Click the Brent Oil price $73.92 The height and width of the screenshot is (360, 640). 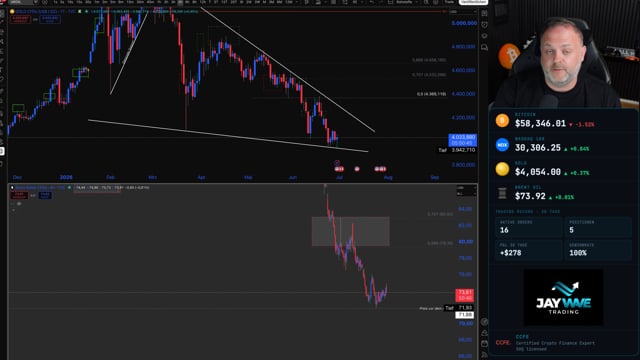[x=530, y=196]
